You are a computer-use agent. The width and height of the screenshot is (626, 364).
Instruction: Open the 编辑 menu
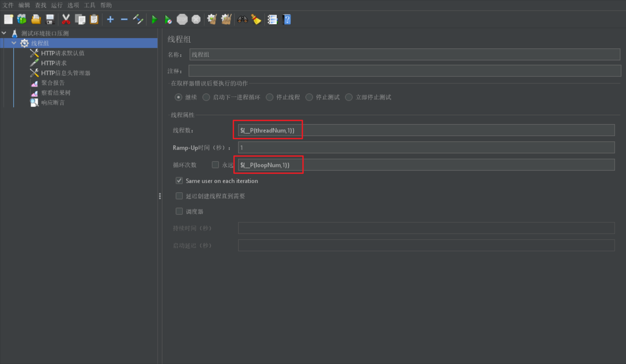click(x=24, y=5)
